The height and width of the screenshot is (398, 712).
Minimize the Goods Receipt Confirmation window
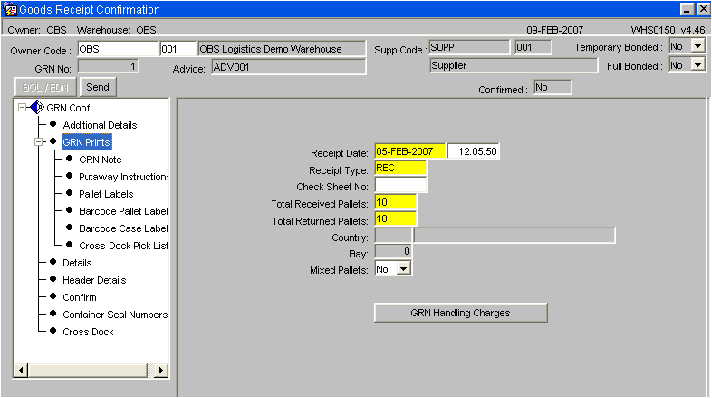pos(687,9)
